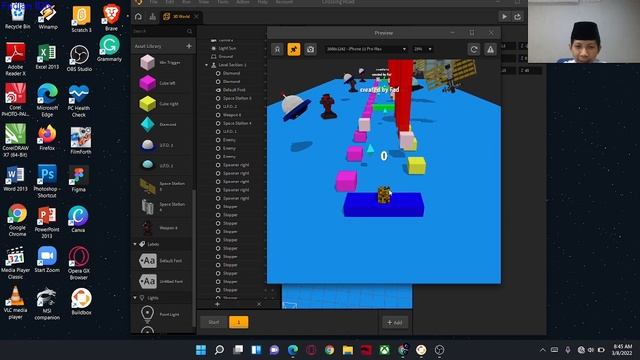Add new asset with Asset Library plus
This screenshot has height=360, width=640.
point(189,46)
